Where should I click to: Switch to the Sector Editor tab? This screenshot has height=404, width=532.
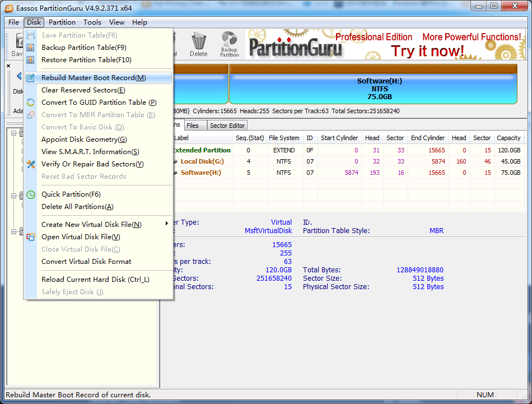227,126
